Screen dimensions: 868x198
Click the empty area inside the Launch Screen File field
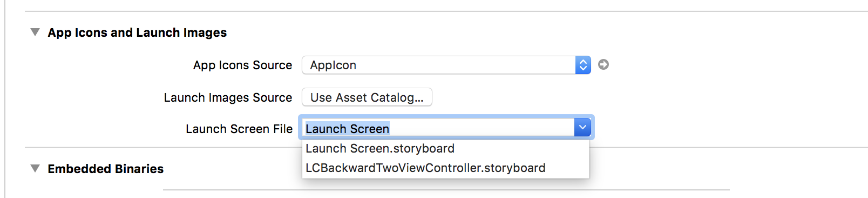pyautogui.click(x=480, y=128)
